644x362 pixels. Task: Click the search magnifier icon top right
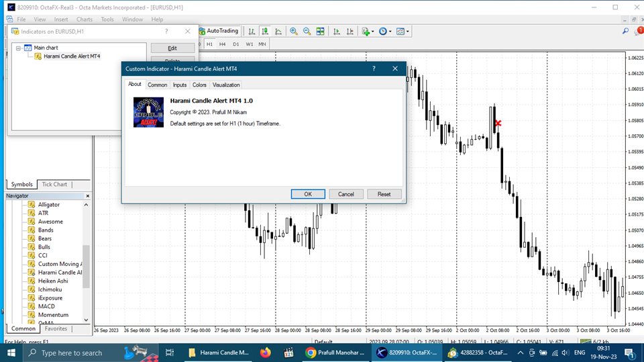pos(625,31)
